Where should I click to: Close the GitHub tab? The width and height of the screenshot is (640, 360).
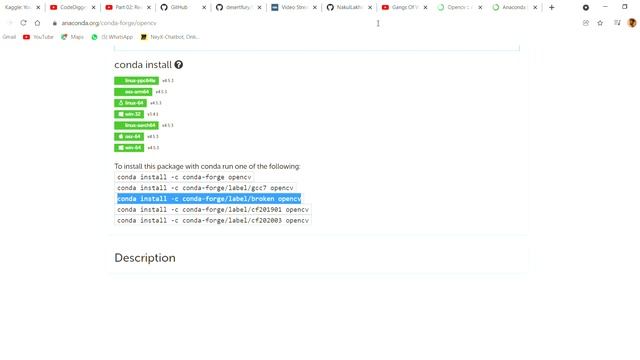tap(204, 7)
